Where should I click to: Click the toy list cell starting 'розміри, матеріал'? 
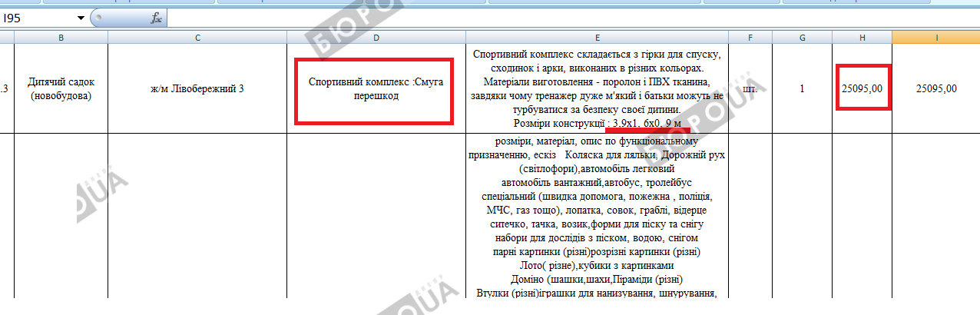597,217
